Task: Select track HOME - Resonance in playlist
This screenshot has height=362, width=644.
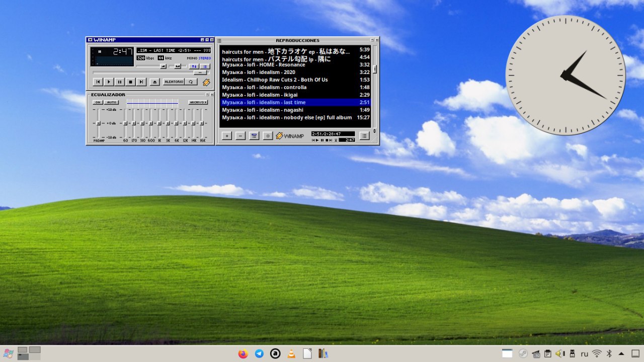Action: 296,64
